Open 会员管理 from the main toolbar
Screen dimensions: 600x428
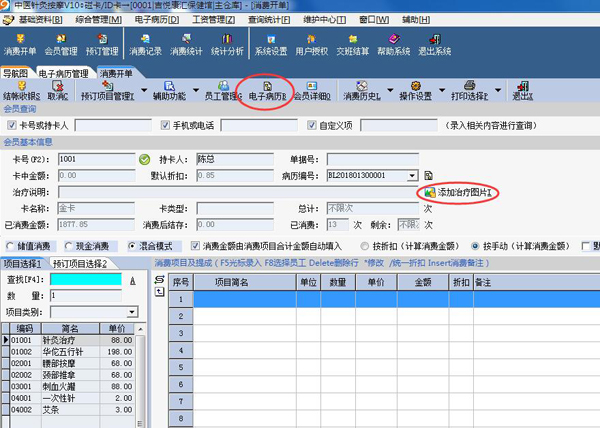point(63,44)
